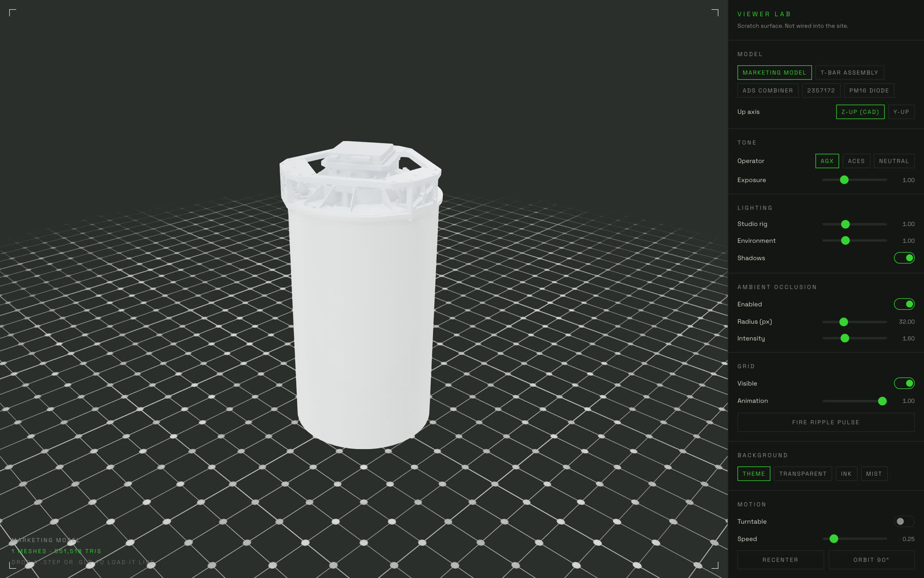The image size is (924, 578).
Task: Click the Environment lighting slider handle
Action: tap(845, 241)
